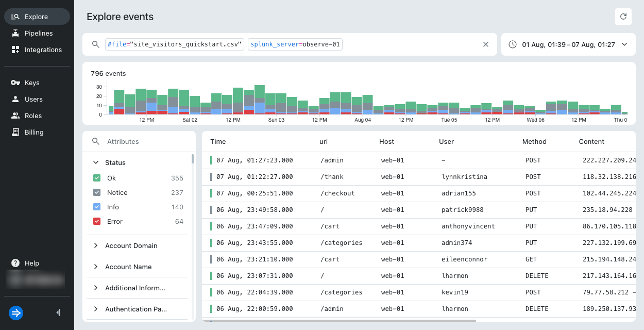Click the Pipelines icon in sidebar

click(15, 33)
